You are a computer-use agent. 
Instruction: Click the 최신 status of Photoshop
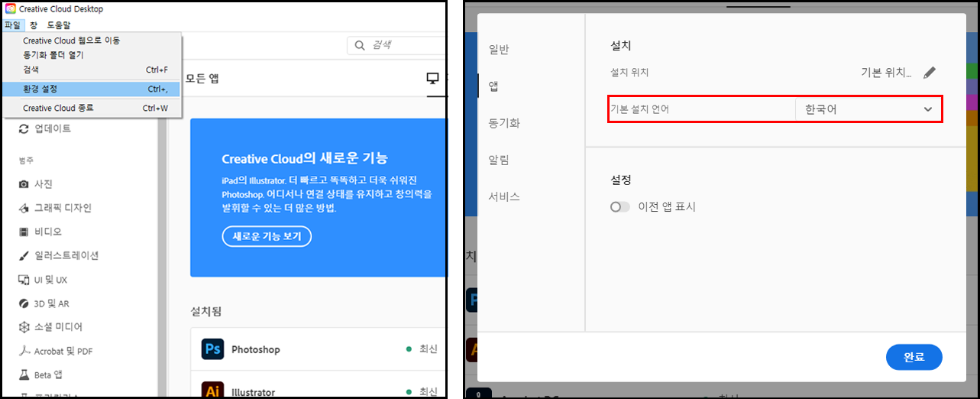pos(429,349)
